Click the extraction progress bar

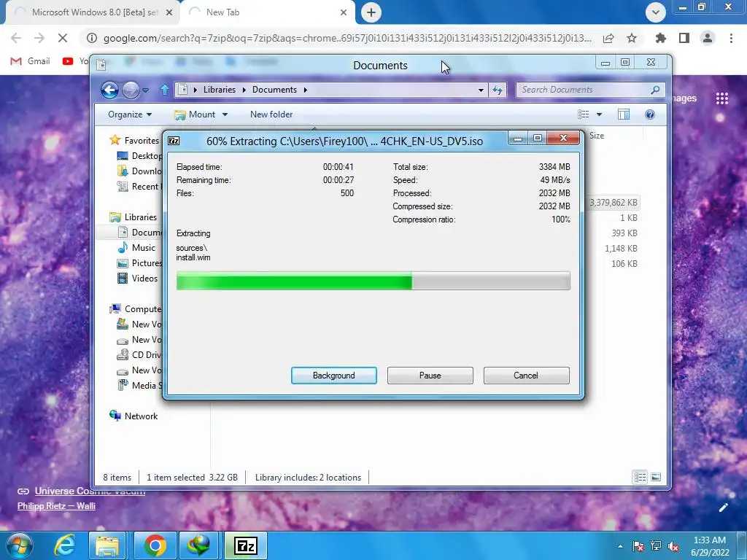click(373, 281)
